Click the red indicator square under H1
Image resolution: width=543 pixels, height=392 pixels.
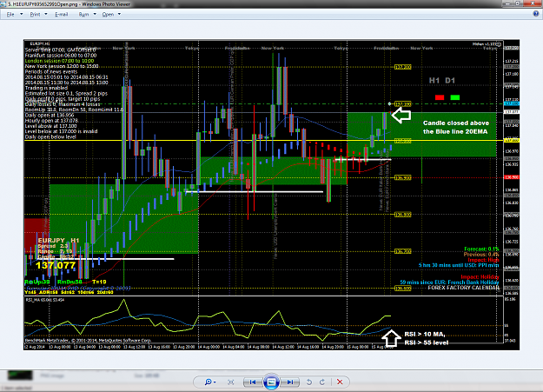coord(440,97)
